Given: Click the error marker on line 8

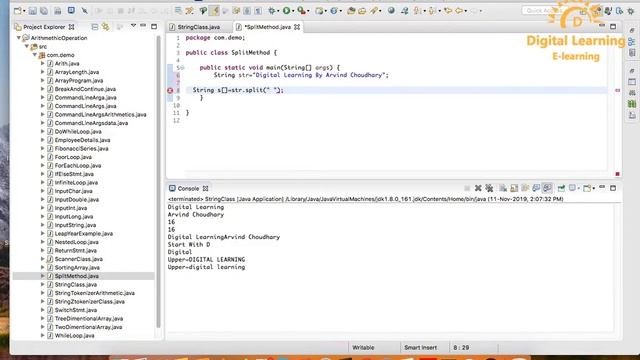Looking at the screenshot, I should click(170, 90).
